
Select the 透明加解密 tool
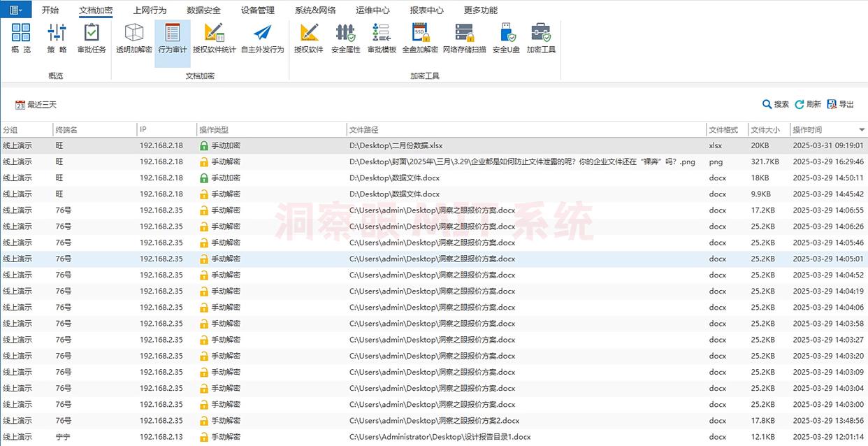click(134, 38)
